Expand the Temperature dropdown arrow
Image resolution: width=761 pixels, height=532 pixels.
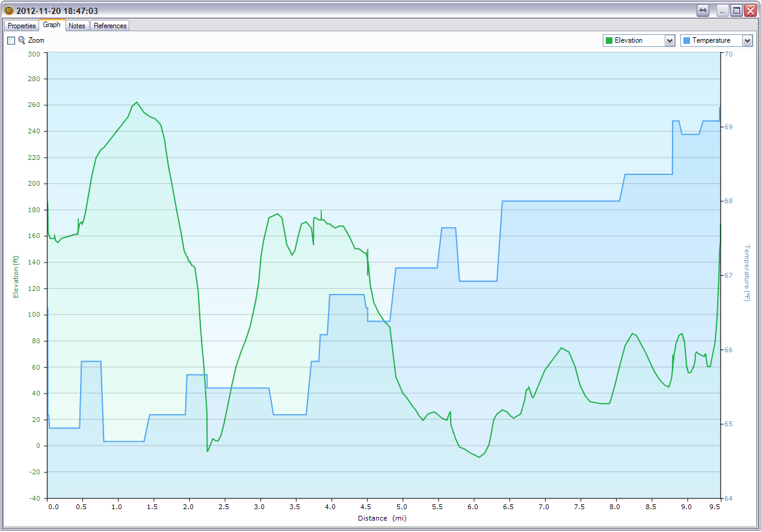point(747,40)
